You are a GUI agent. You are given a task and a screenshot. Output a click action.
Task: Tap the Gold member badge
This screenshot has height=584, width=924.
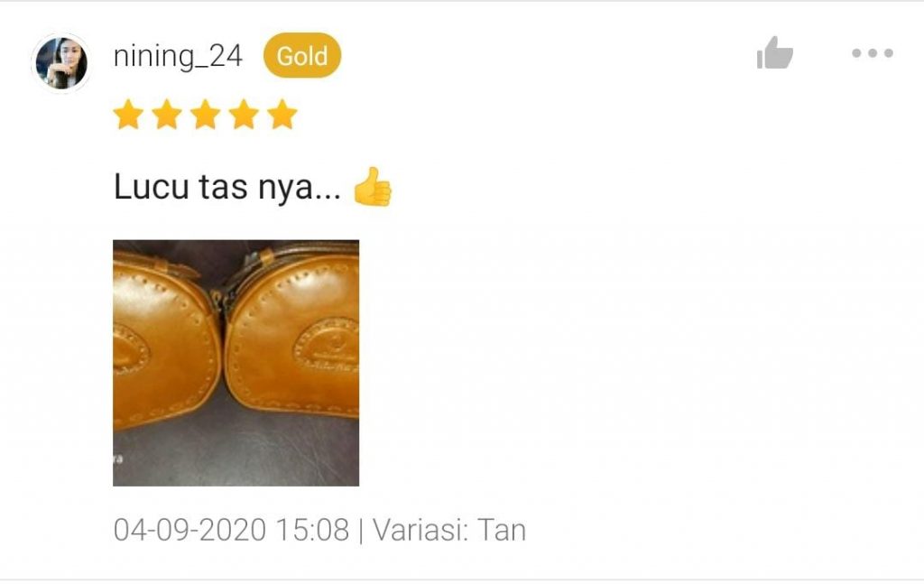[x=302, y=55]
